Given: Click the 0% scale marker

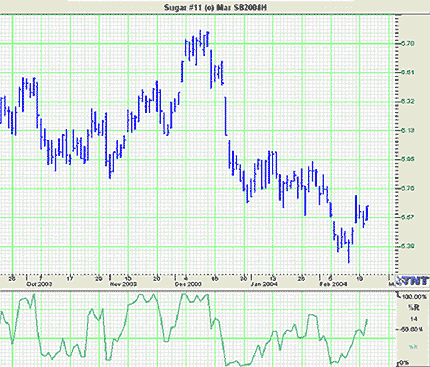Looking at the screenshot, I should coord(403,363).
